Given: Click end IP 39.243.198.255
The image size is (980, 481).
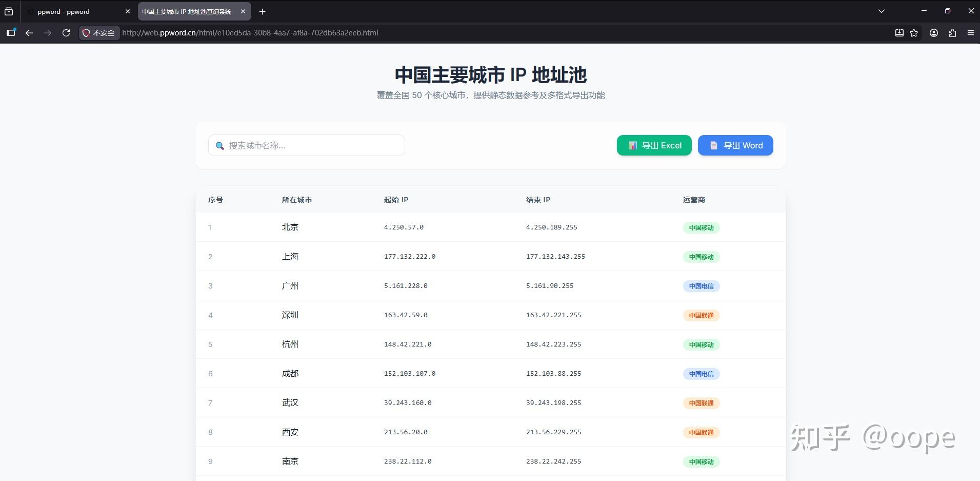Looking at the screenshot, I should pyautogui.click(x=554, y=402).
